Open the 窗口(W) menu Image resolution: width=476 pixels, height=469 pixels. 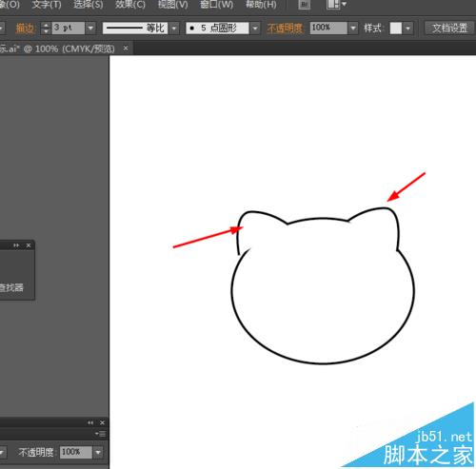coord(216,5)
